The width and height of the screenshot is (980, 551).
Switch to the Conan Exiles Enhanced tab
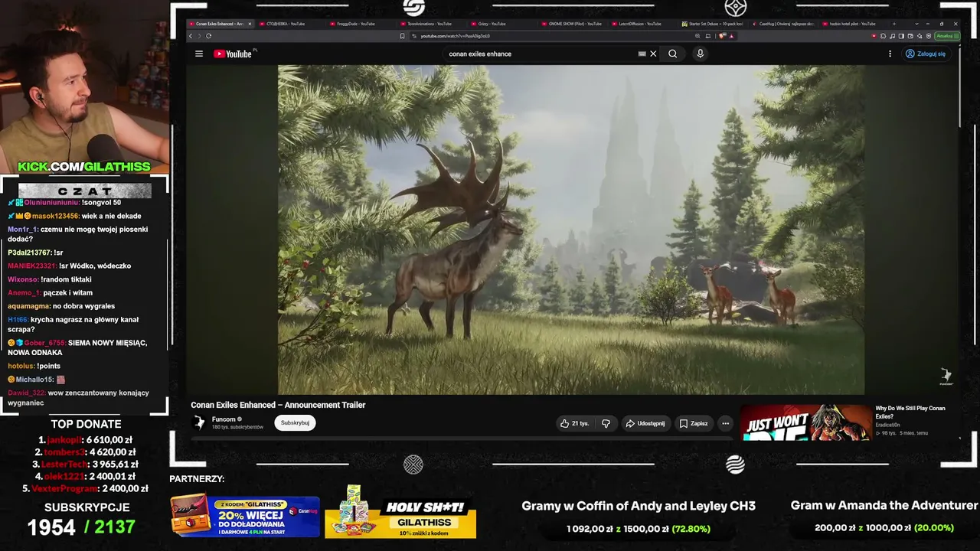220,24
